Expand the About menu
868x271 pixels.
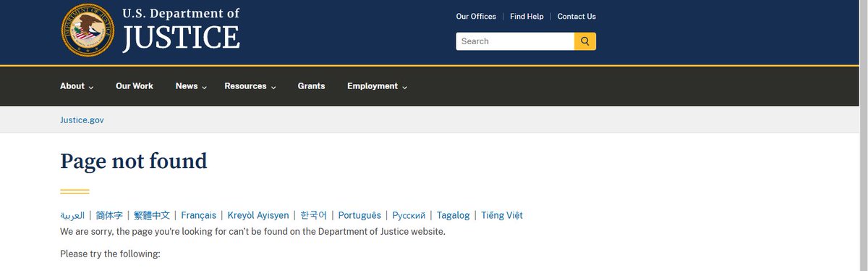coord(77,86)
